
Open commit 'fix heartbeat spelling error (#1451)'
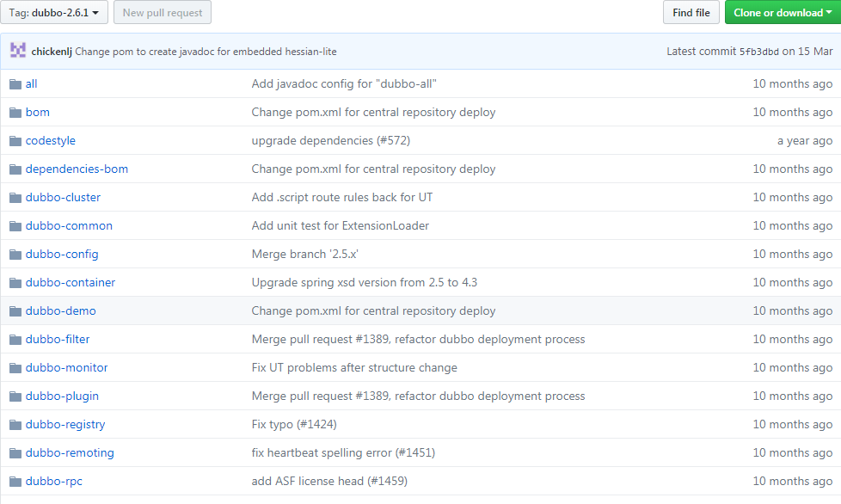[x=343, y=453]
